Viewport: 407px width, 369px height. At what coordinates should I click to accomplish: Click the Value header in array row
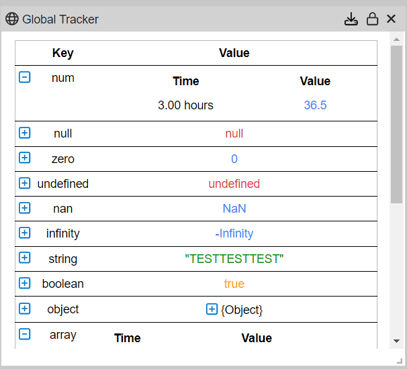257,338
